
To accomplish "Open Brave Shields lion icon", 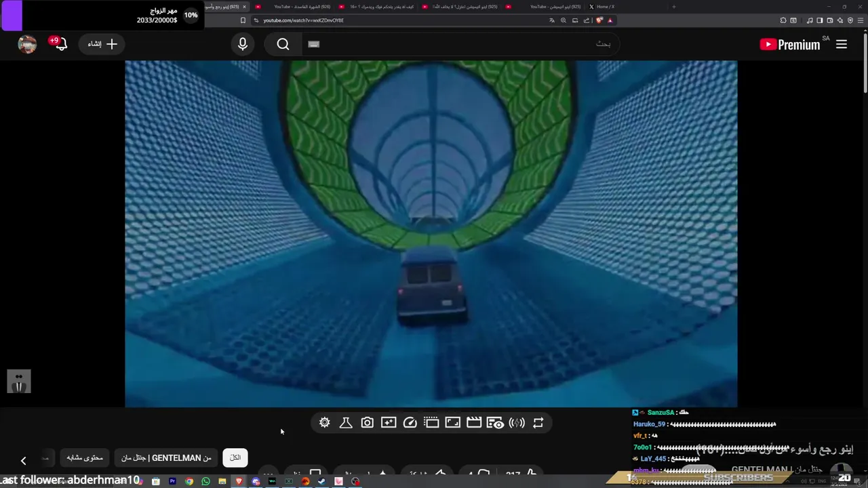I will point(599,20).
